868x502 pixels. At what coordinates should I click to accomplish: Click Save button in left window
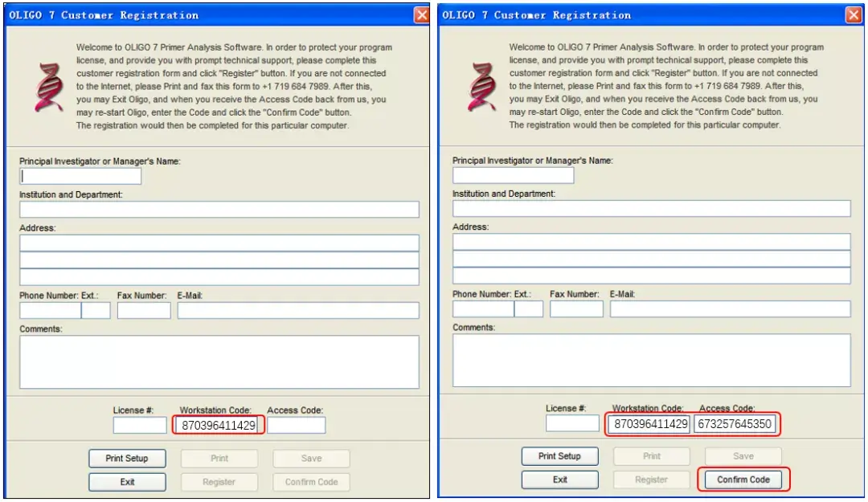tap(311, 459)
